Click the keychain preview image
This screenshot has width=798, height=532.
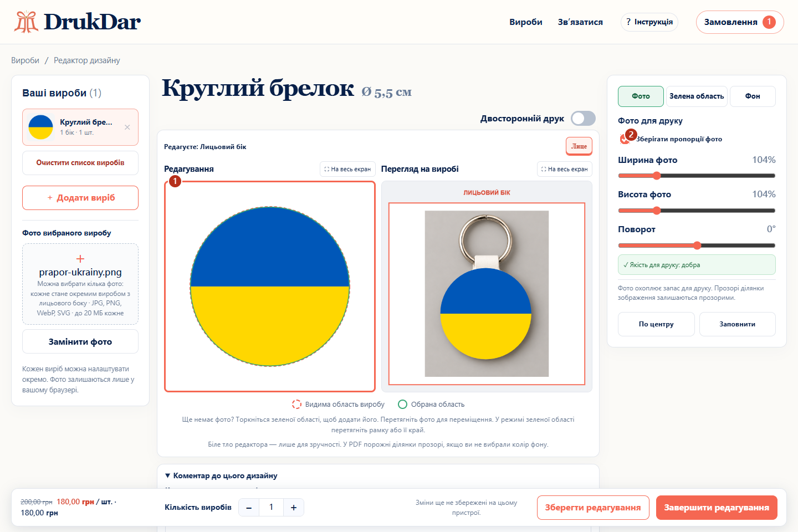click(x=487, y=294)
